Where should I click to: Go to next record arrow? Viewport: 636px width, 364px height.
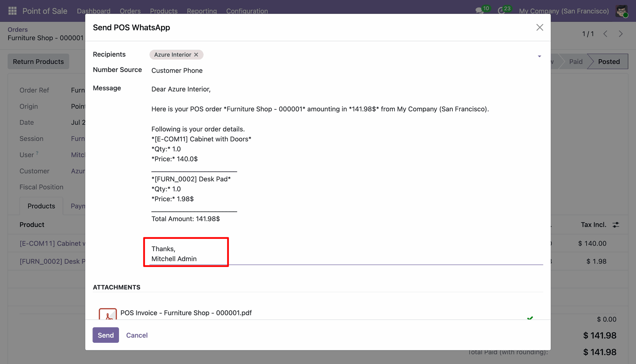[620, 34]
